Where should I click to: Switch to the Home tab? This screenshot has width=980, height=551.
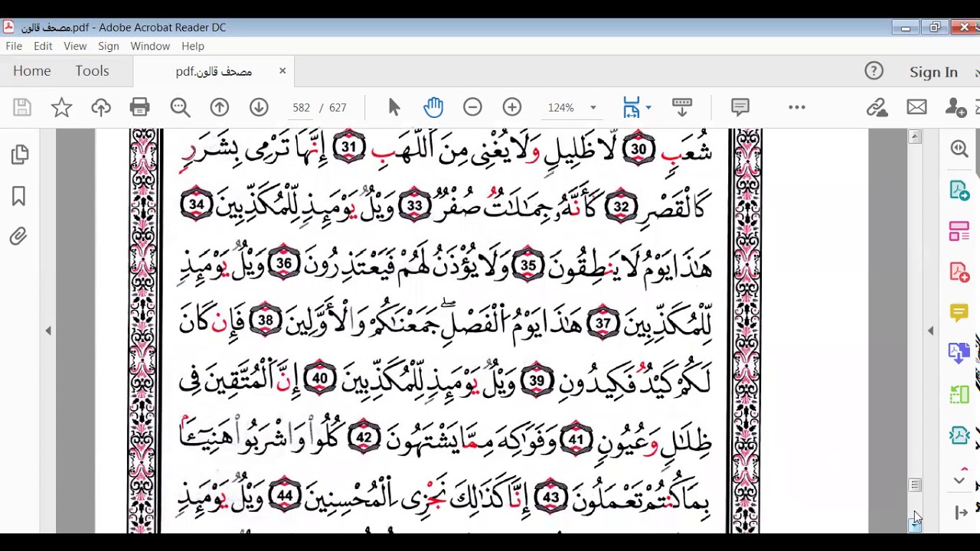pyautogui.click(x=31, y=71)
